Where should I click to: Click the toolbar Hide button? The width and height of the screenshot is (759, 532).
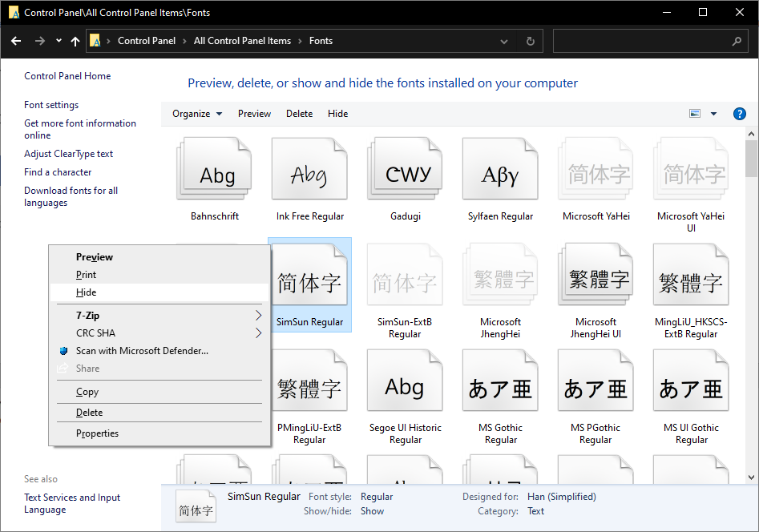(x=338, y=114)
